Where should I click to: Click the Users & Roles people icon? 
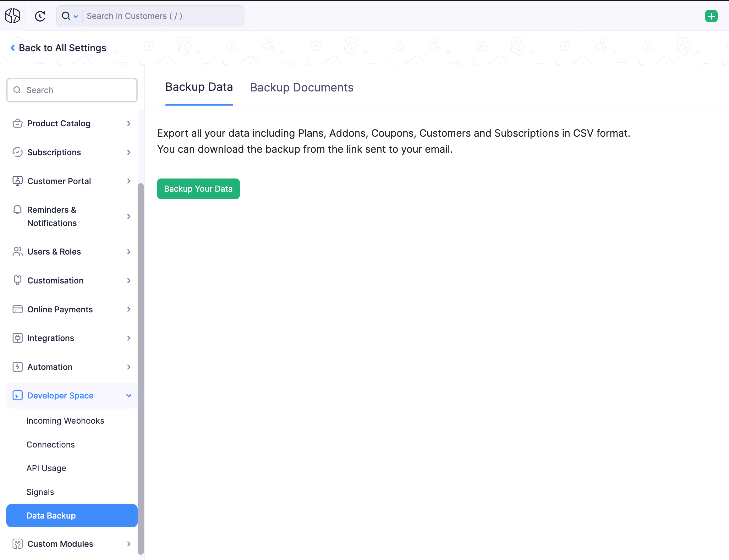point(17,252)
